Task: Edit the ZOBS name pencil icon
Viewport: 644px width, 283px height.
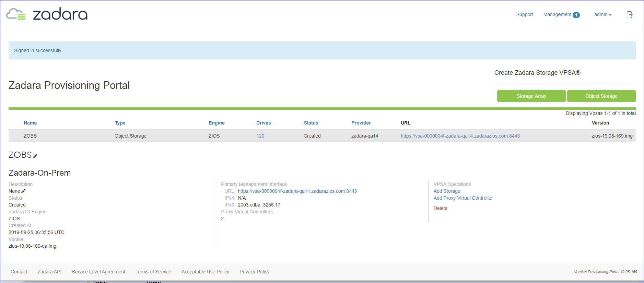Action: tap(35, 156)
